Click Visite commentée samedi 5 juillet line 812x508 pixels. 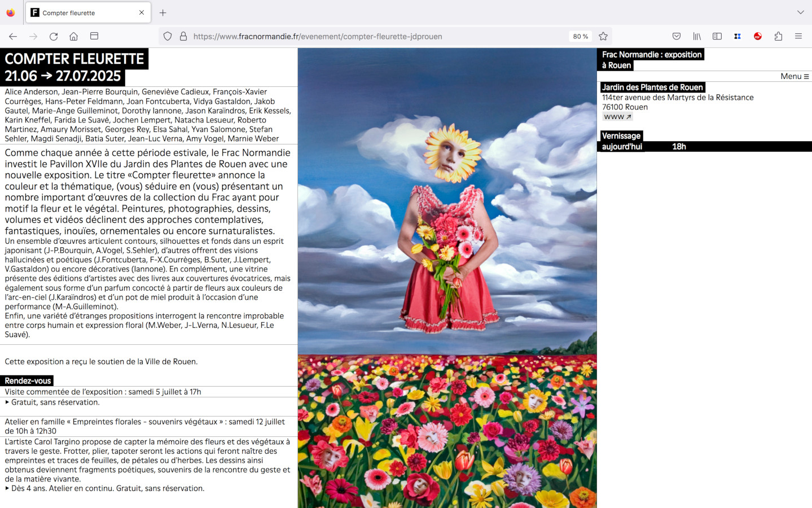[x=103, y=392]
